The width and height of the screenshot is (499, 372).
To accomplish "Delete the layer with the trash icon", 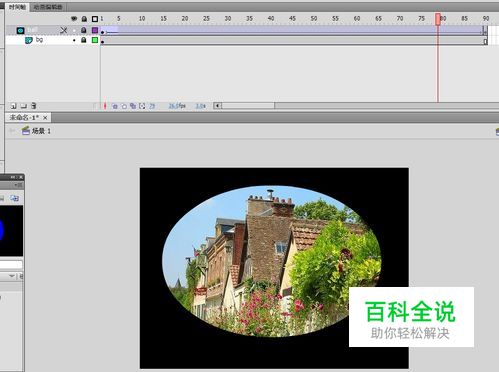I will click(33, 106).
